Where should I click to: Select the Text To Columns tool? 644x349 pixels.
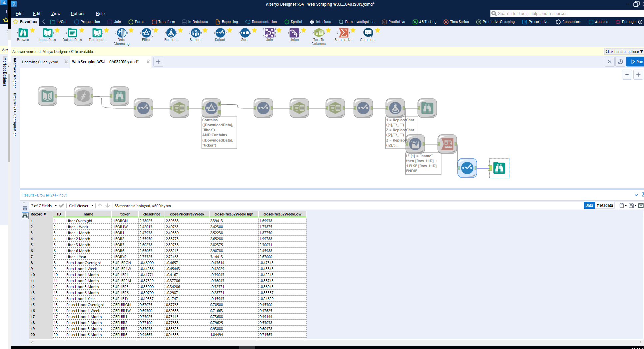pyautogui.click(x=319, y=33)
